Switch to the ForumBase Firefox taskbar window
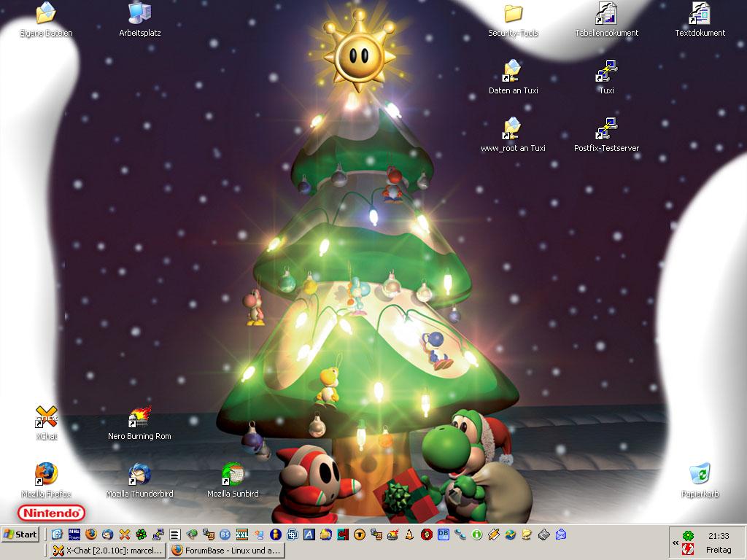This screenshot has height=560, width=747. pyautogui.click(x=227, y=551)
